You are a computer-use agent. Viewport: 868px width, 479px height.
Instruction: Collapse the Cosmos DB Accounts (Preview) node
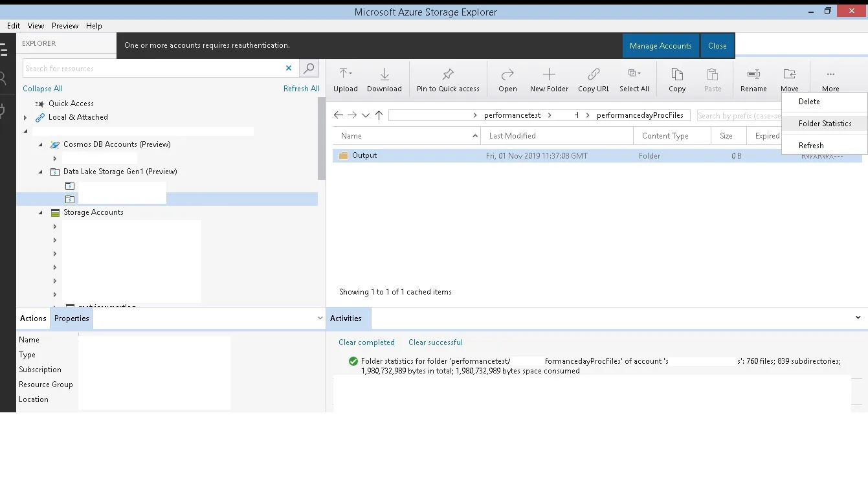[x=40, y=144]
